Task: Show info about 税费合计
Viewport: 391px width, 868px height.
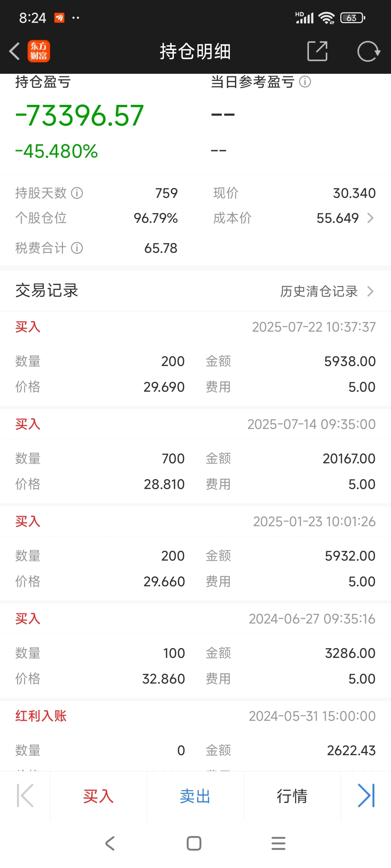Action: [77, 248]
